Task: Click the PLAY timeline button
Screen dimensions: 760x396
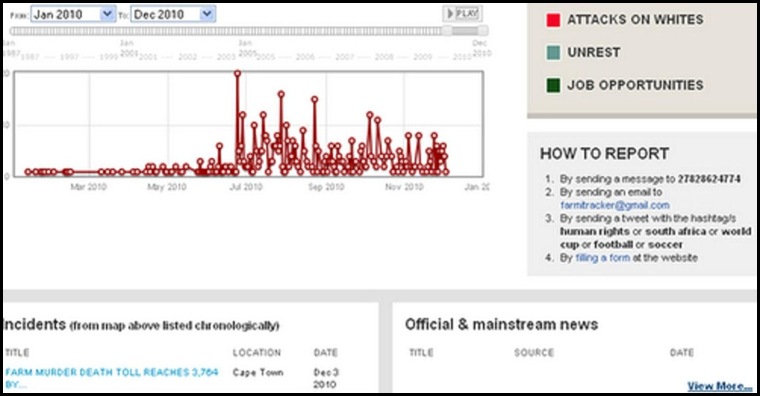Action: pos(462,14)
